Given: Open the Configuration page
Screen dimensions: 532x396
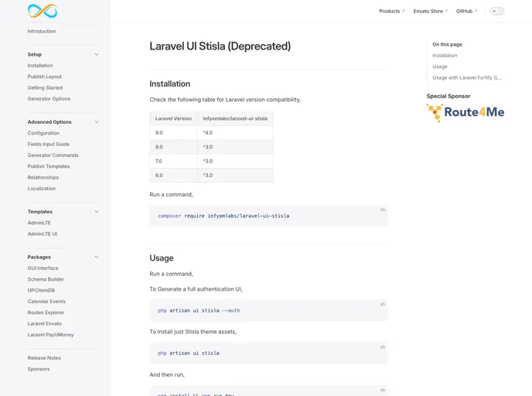Looking at the screenshot, I should tap(43, 133).
